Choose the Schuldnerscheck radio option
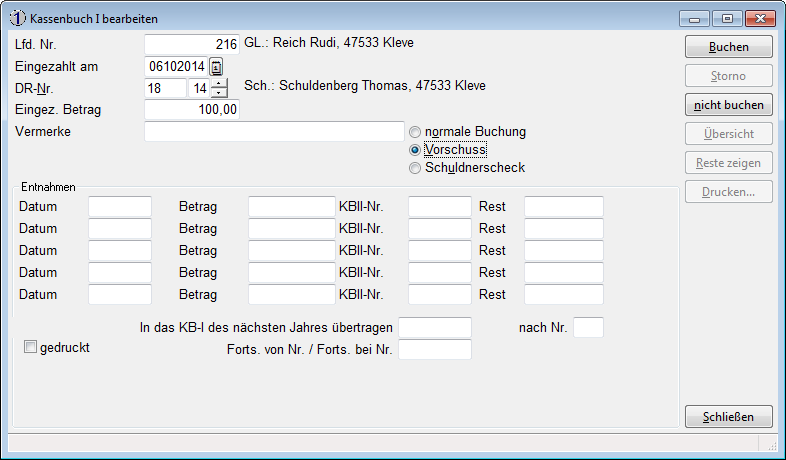The image size is (786, 460). click(416, 168)
